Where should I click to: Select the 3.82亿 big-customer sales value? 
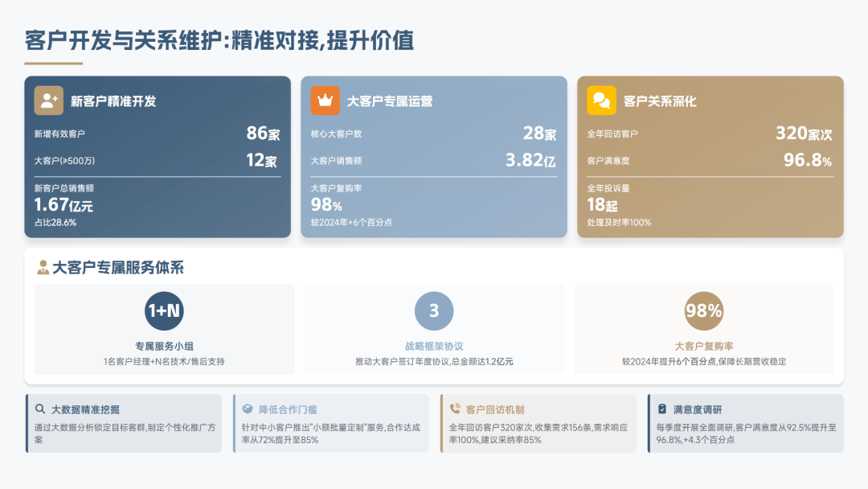[x=530, y=160]
